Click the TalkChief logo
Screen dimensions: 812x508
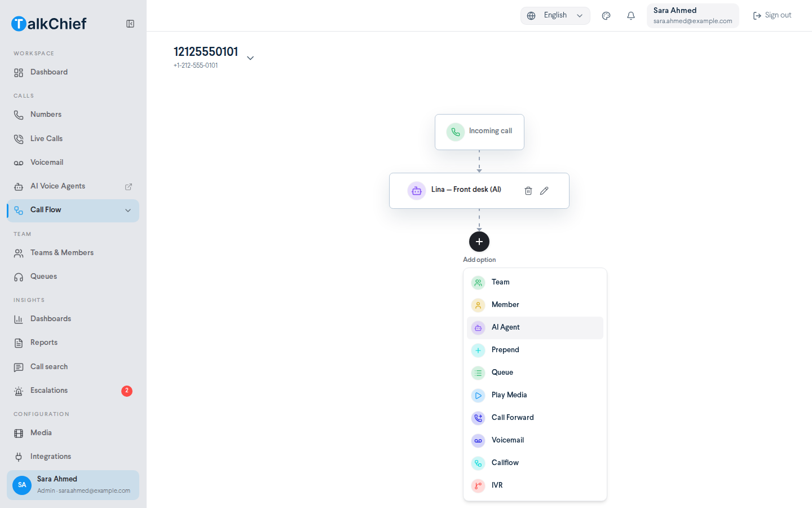49,24
